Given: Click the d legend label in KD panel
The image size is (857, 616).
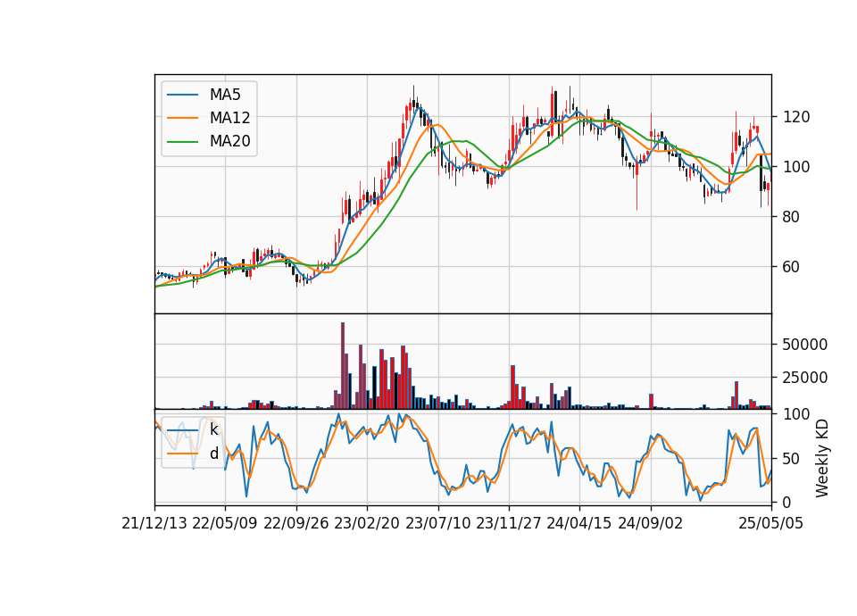Looking at the screenshot, I should (x=213, y=454).
